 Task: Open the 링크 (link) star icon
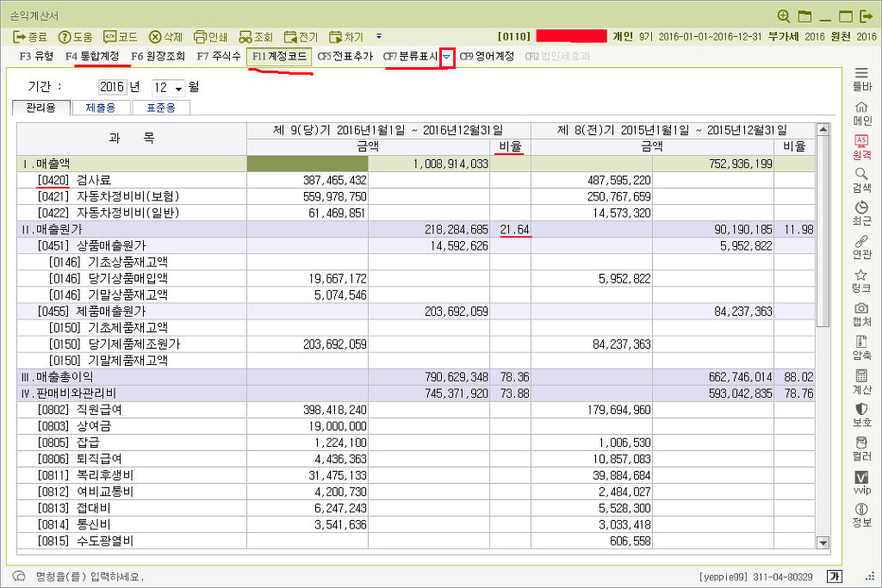861,275
